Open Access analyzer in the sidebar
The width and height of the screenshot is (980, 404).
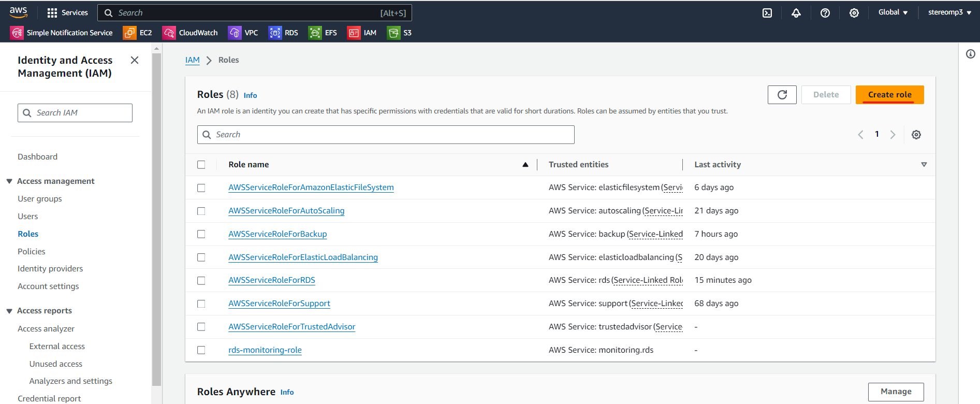click(46, 329)
